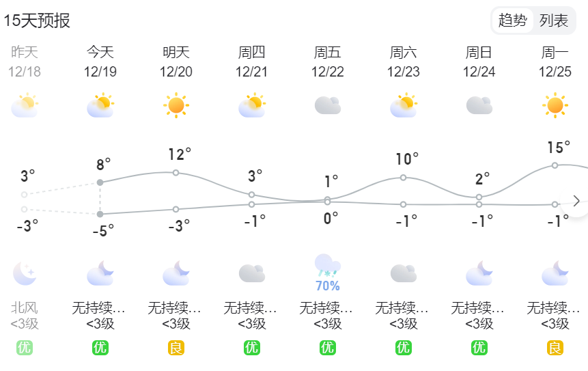
Task: Show next days with right arrow
Action: [x=576, y=201]
